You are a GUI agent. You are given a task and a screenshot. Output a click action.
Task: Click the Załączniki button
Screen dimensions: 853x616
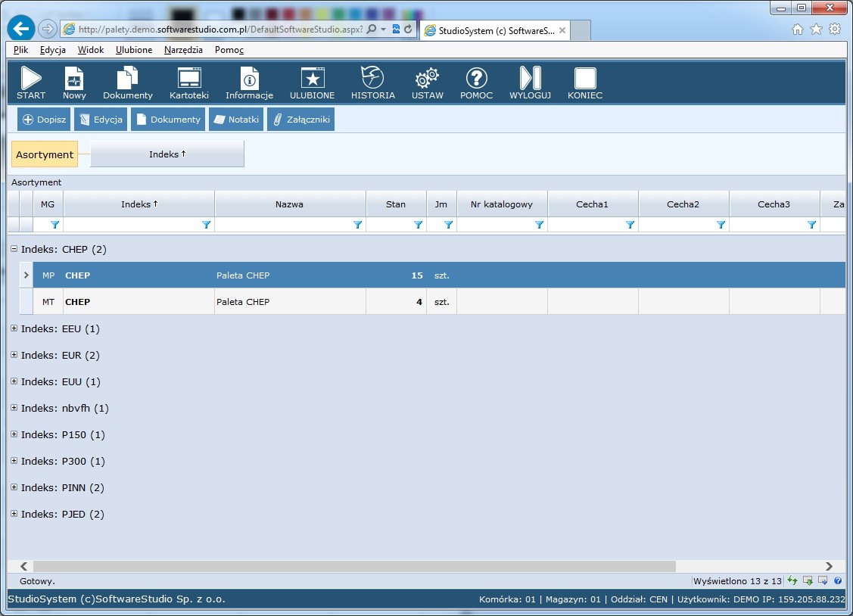(300, 120)
